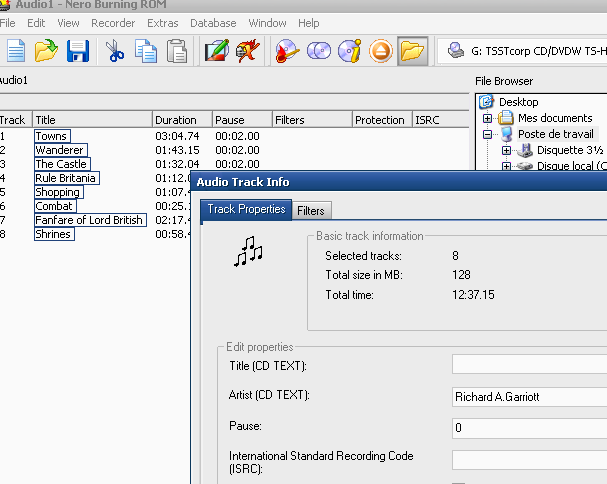Open the Window menu

pos(267,23)
